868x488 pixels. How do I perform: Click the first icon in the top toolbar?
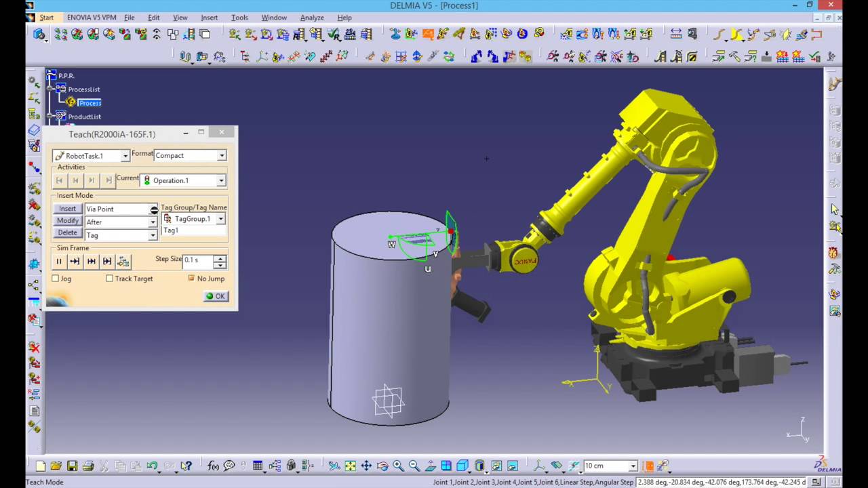(x=39, y=34)
